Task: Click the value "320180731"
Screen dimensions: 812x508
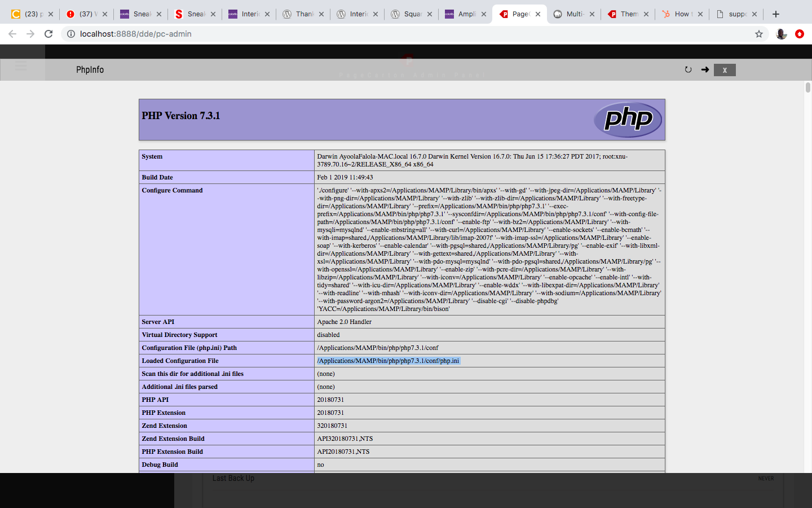Action: coord(332,426)
